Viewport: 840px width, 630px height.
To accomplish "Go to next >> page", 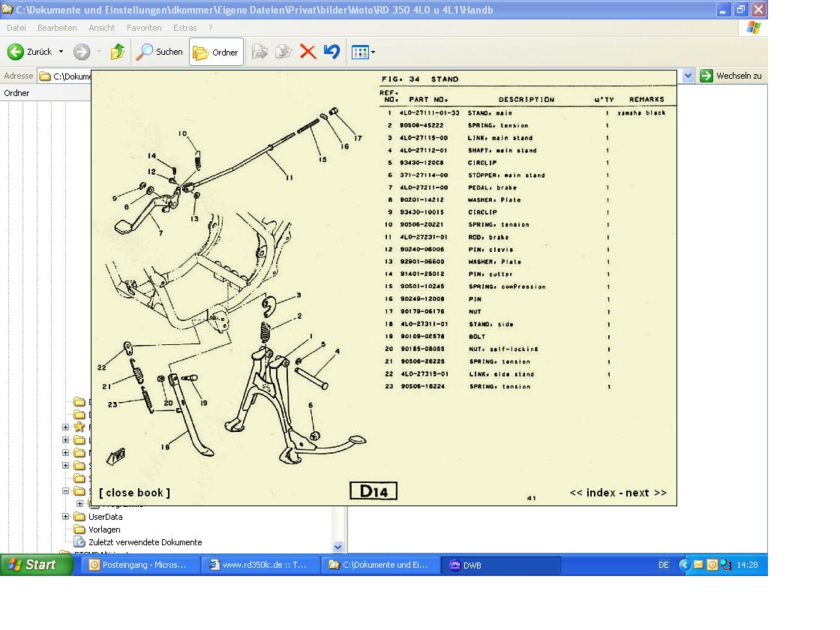I will (646, 493).
